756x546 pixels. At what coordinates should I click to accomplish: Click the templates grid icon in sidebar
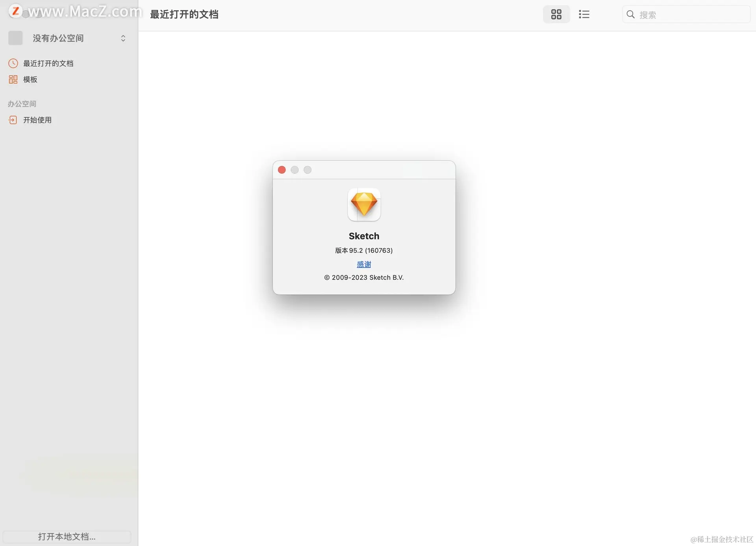click(13, 80)
